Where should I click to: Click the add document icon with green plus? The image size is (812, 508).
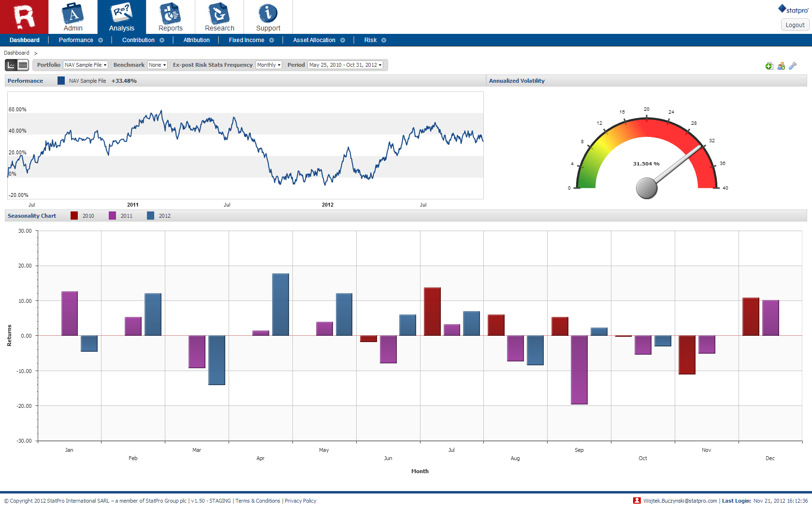coord(769,66)
